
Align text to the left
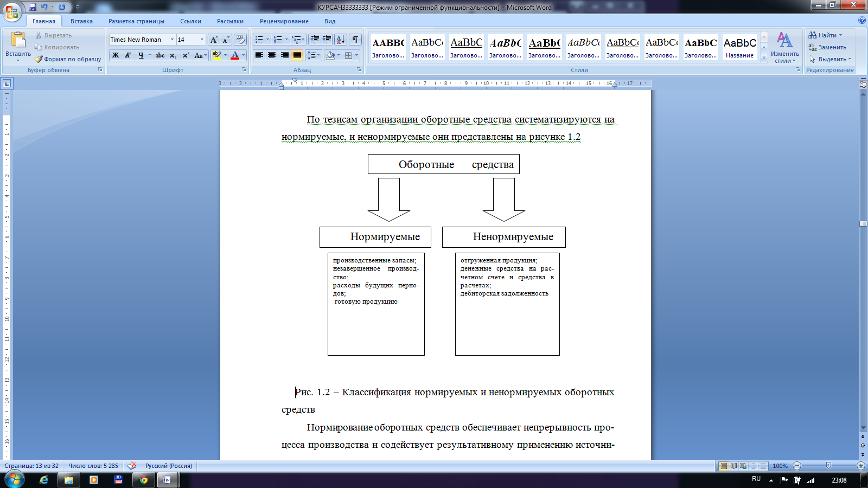click(259, 55)
